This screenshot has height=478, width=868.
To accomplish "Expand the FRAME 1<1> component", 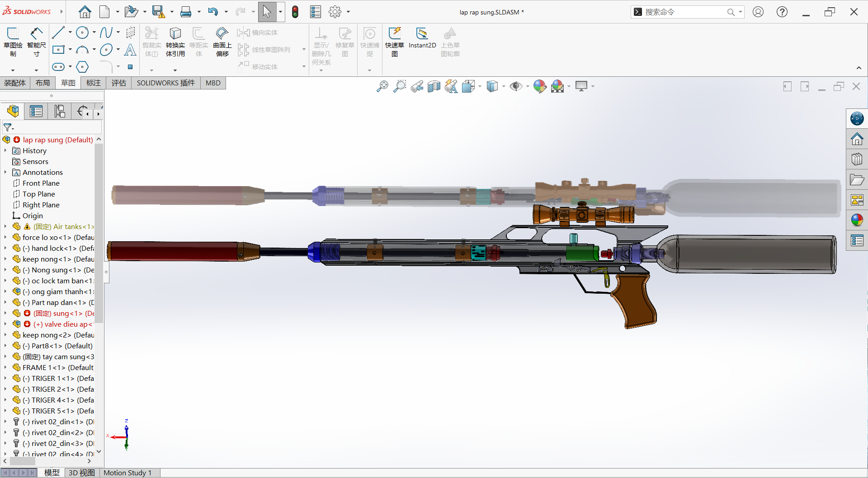I will 5,367.
